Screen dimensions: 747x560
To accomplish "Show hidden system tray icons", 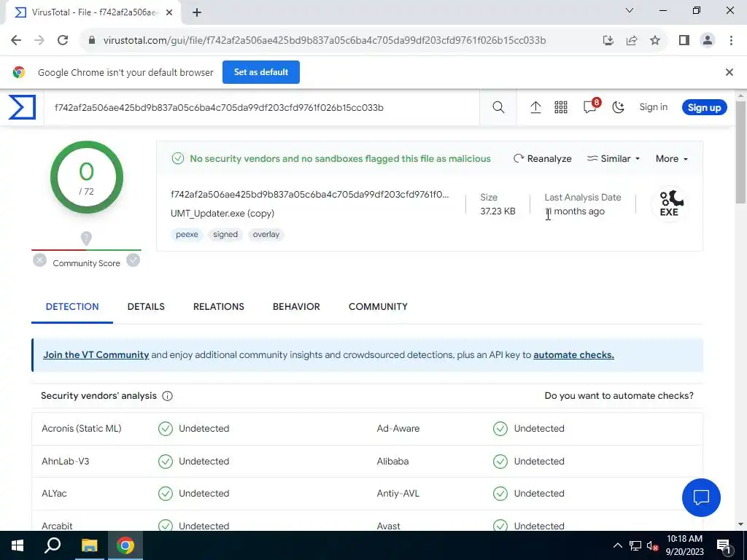I will (x=617, y=545).
